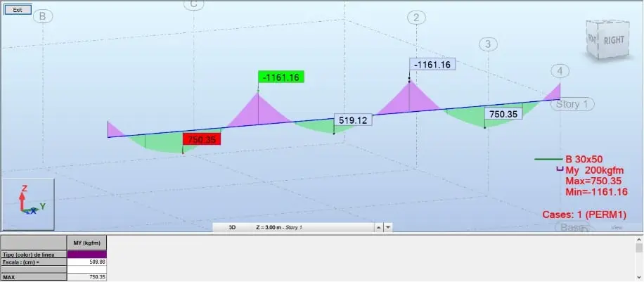Screen dimensions: 644x282
Task: Click the red 750.35 moment label
Action: pos(201,139)
